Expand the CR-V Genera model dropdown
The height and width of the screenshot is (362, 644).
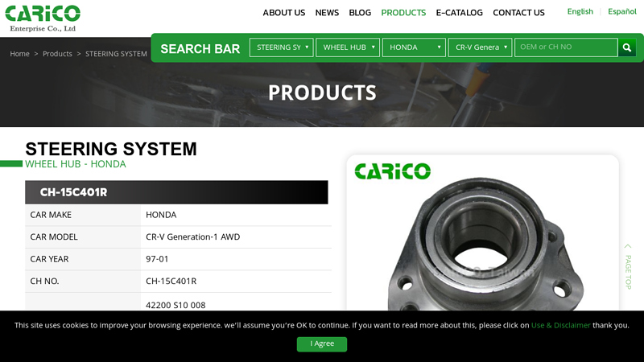tap(480, 47)
